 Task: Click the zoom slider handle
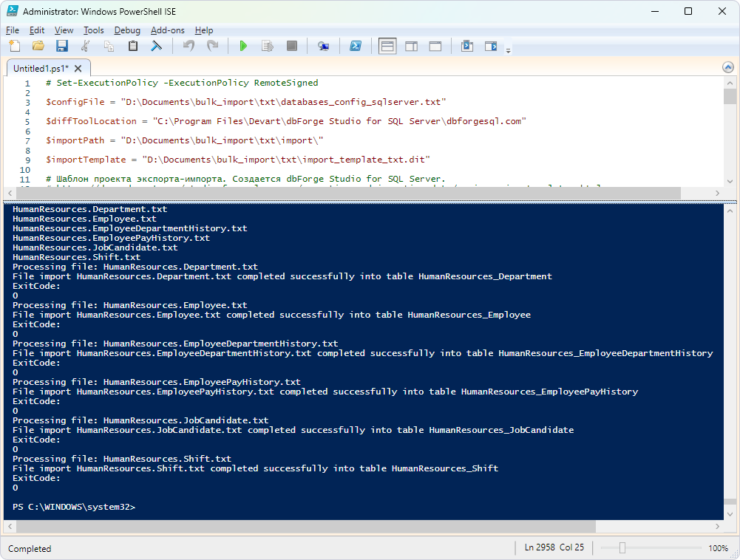click(622, 547)
